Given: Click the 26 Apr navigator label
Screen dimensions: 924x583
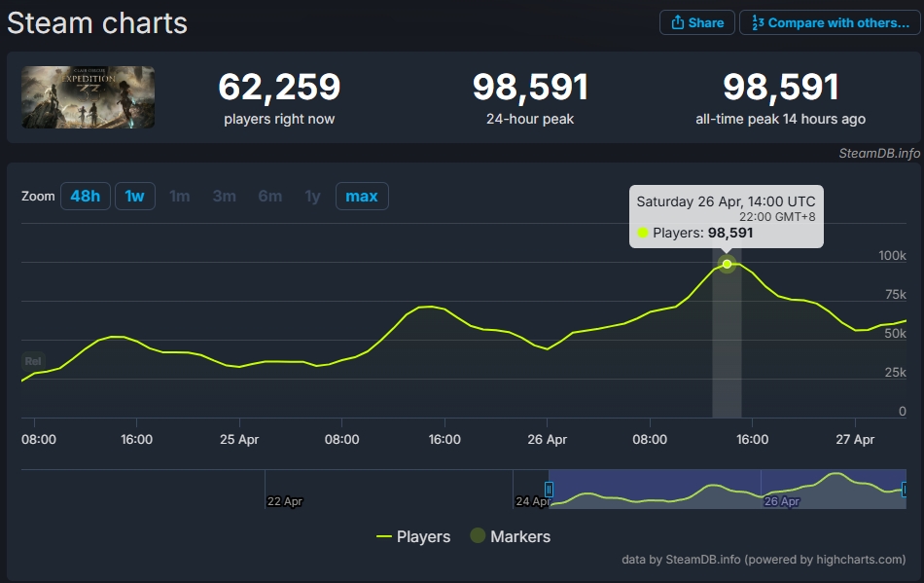Looking at the screenshot, I should [x=782, y=501].
